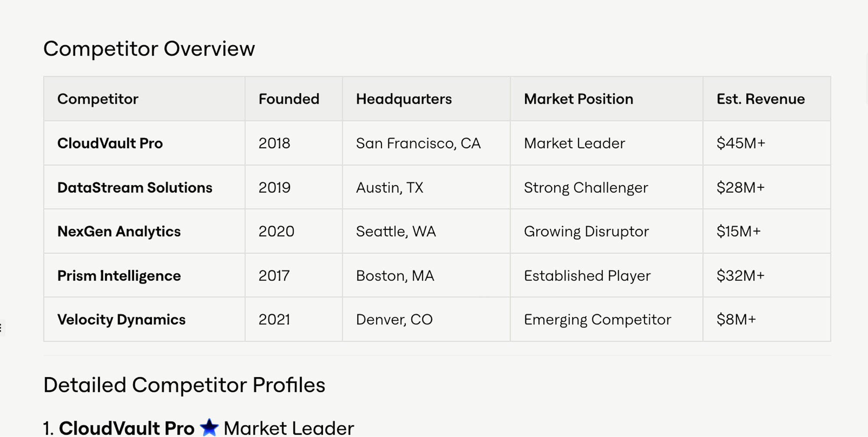Click the Founded column header
Image resolution: width=868 pixels, height=437 pixels.
coord(289,99)
